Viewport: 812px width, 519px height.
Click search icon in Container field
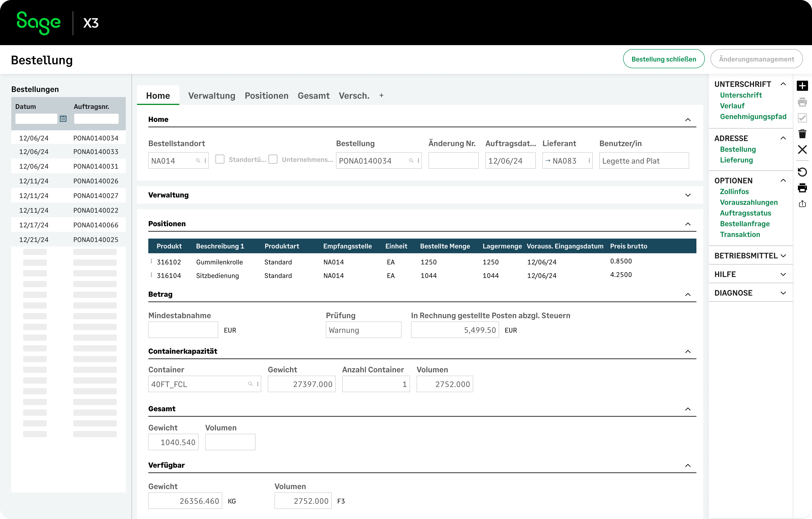click(250, 384)
